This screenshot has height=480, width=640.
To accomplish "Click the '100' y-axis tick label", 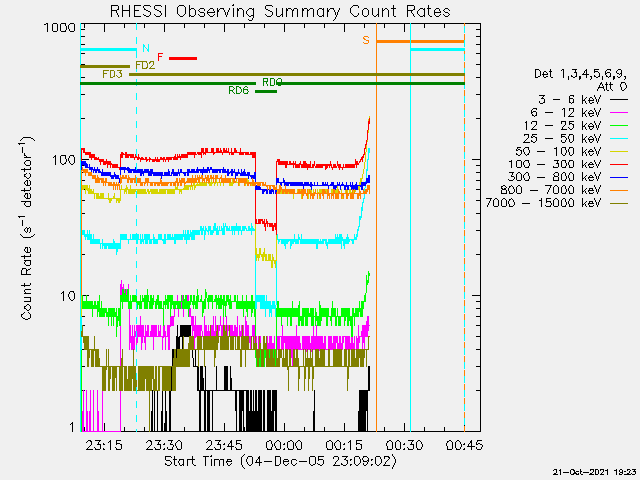I will tap(64, 160).
